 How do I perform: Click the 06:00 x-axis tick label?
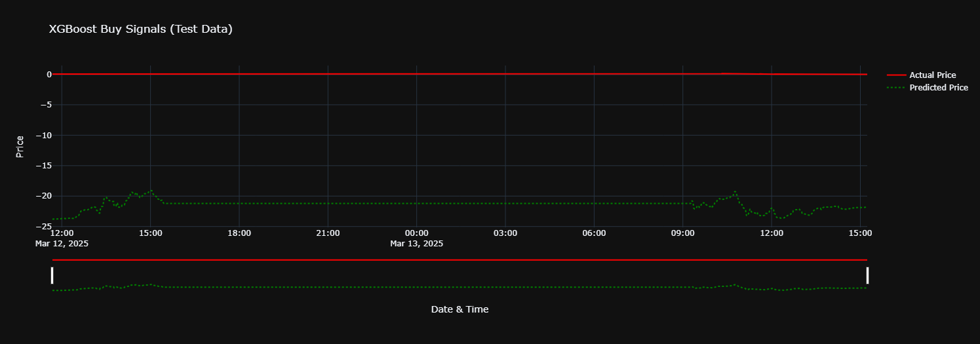coord(594,233)
